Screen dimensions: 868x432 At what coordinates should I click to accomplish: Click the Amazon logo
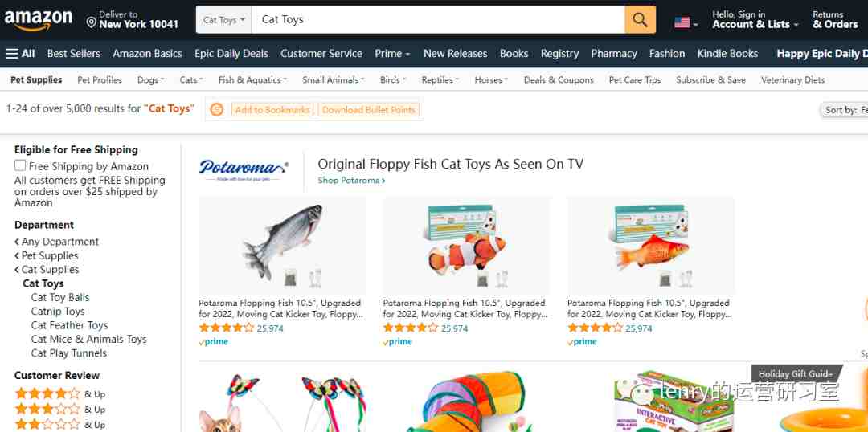pyautogui.click(x=39, y=20)
